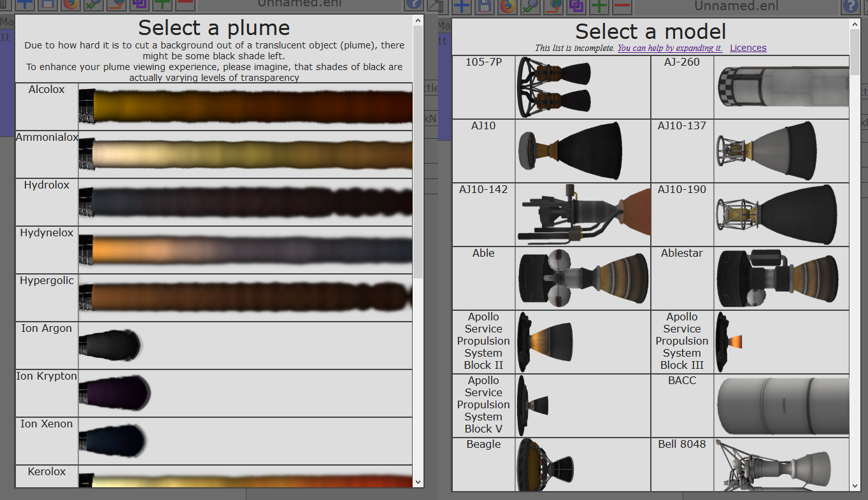
Task: Pick the AJ10-190 engine model image
Action: (x=777, y=215)
